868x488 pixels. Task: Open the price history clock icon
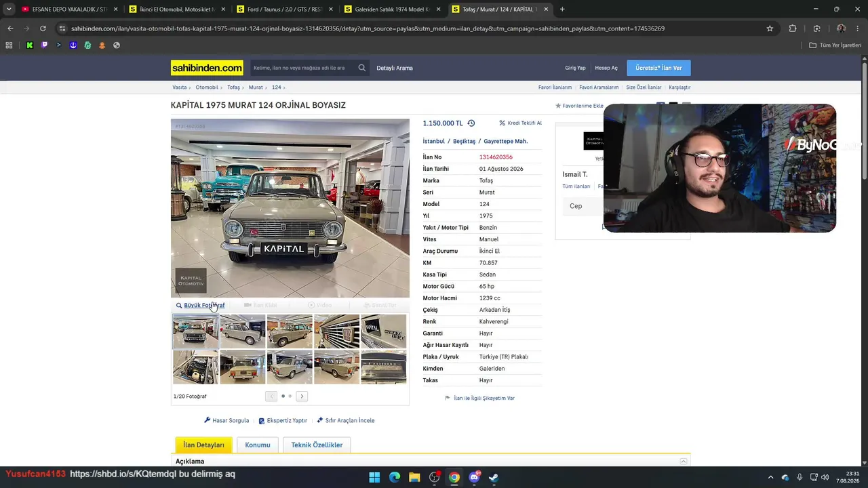pos(471,123)
